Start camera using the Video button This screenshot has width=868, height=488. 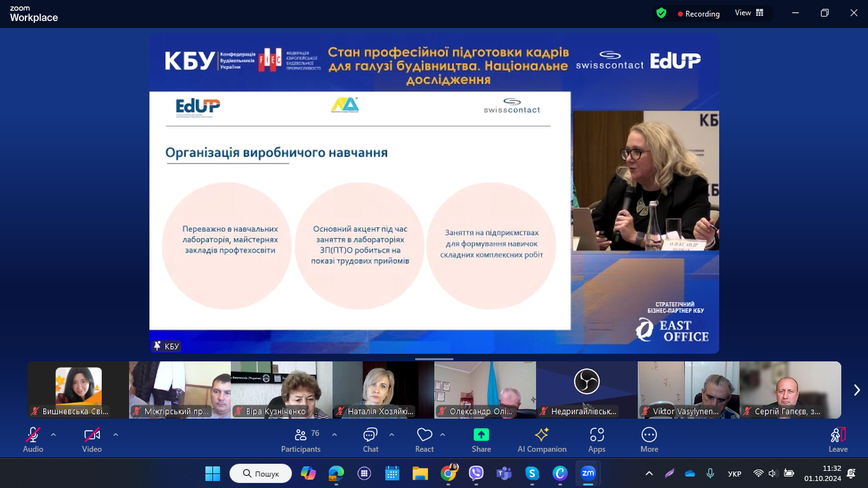tap(92, 440)
